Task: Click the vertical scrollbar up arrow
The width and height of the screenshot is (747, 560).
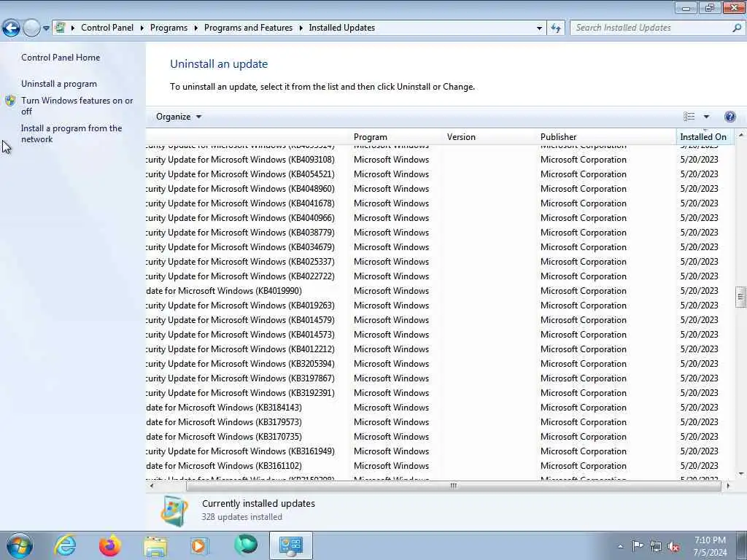Action: pyautogui.click(x=740, y=135)
